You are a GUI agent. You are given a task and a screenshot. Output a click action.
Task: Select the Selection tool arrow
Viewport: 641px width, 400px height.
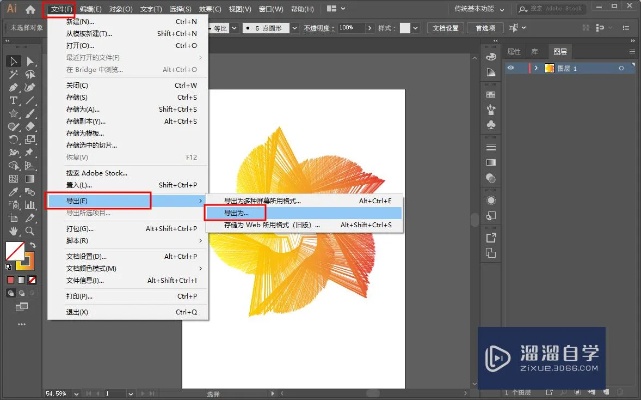click(13, 61)
